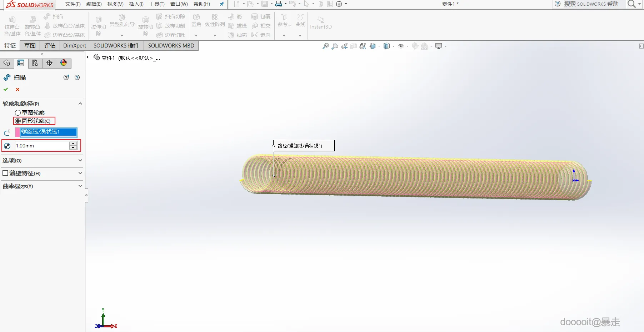Click the 扫描 sweep tool in the ribbon

(x=53, y=16)
